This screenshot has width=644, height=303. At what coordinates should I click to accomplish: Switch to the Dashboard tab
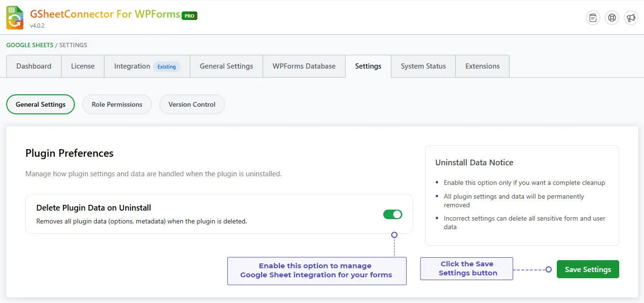(x=34, y=66)
